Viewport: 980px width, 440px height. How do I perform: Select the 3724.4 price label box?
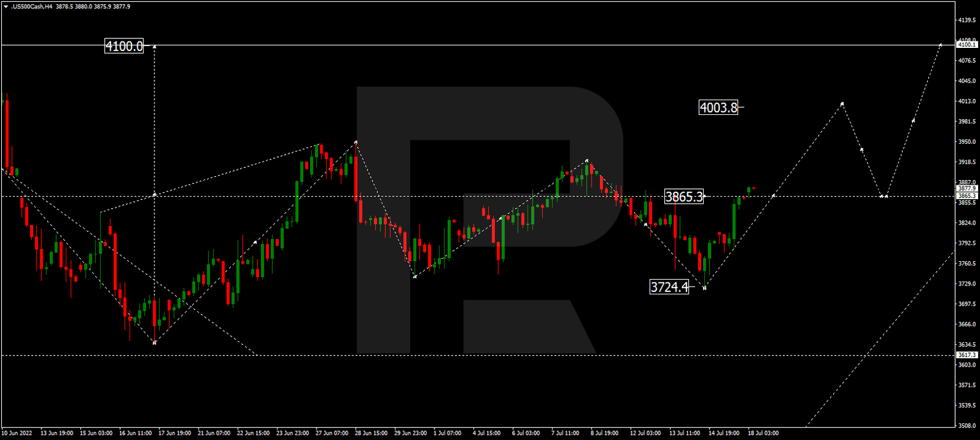pos(669,287)
